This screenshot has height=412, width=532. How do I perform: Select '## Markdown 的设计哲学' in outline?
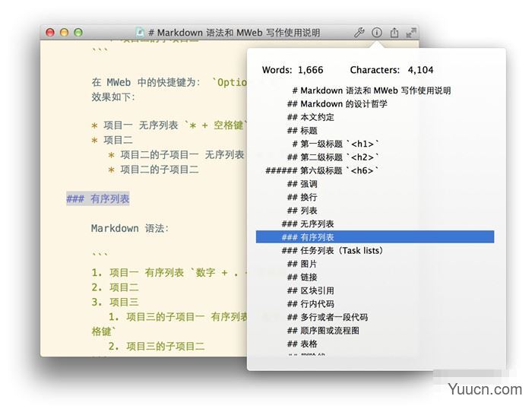337,104
